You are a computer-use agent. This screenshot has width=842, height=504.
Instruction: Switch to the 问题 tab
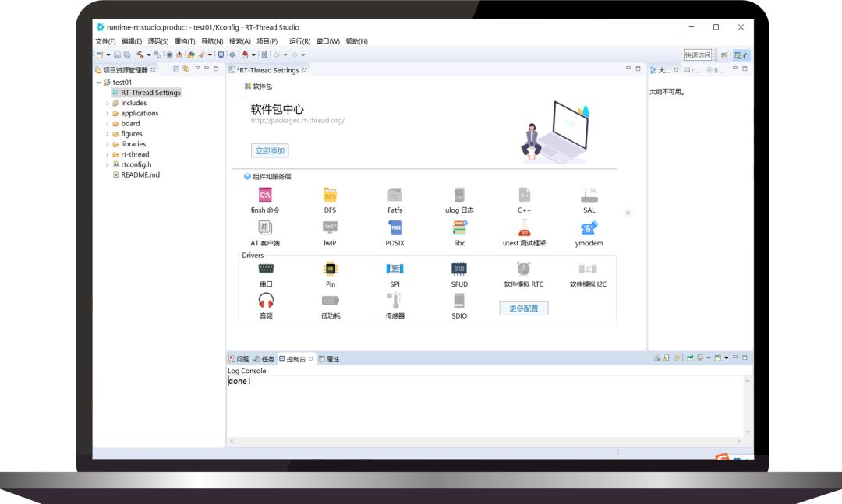[x=239, y=359]
